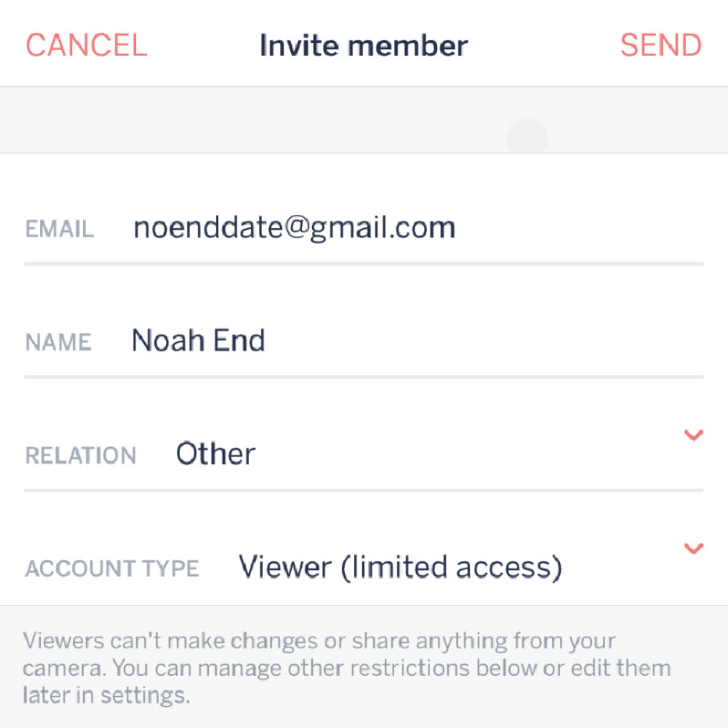Tap the NAME field label

point(58,343)
